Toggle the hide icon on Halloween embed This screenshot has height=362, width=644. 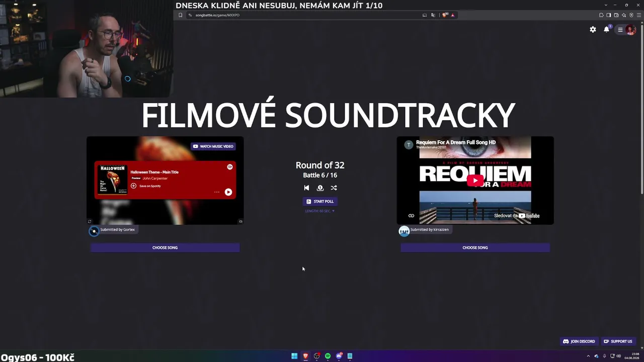pos(240,221)
